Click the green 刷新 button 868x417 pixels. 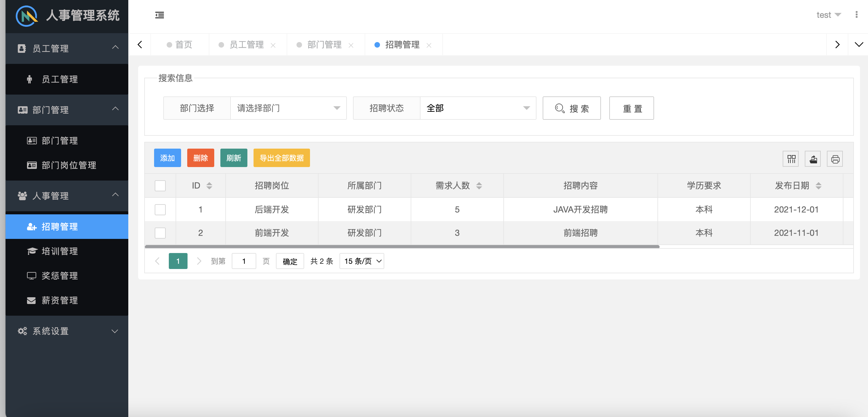pyautogui.click(x=234, y=158)
